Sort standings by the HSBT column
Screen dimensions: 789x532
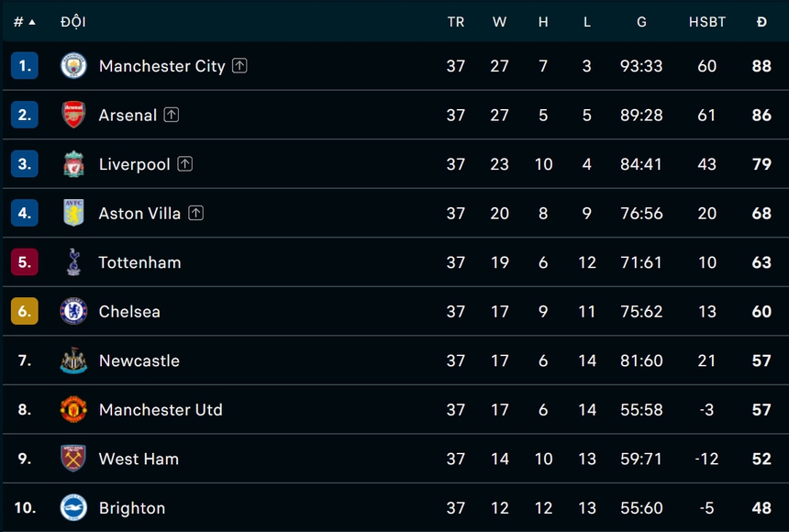(x=706, y=22)
